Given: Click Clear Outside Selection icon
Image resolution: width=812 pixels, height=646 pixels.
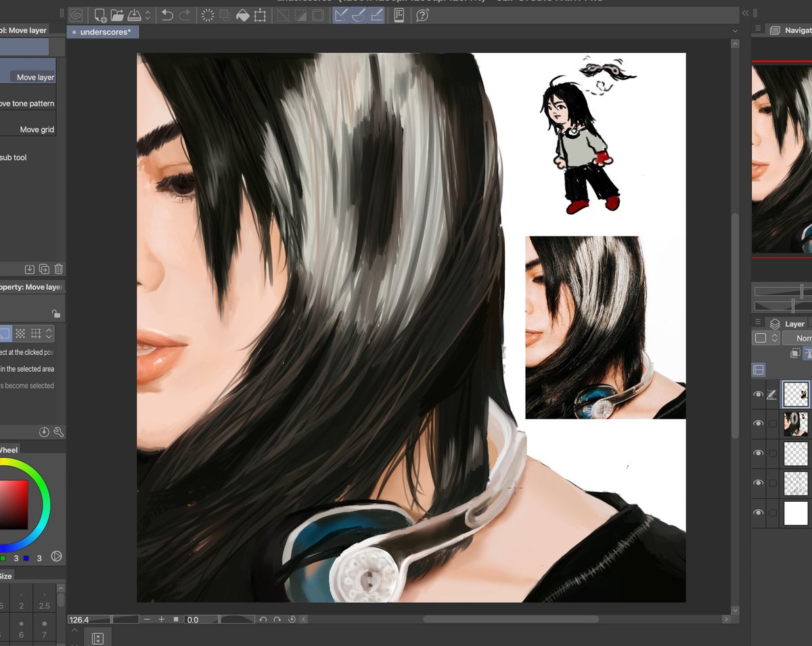Looking at the screenshot, I should pos(225,15).
